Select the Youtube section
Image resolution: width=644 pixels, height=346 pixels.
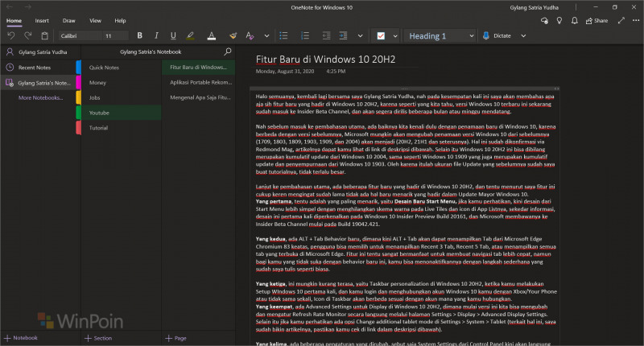pos(119,113)
